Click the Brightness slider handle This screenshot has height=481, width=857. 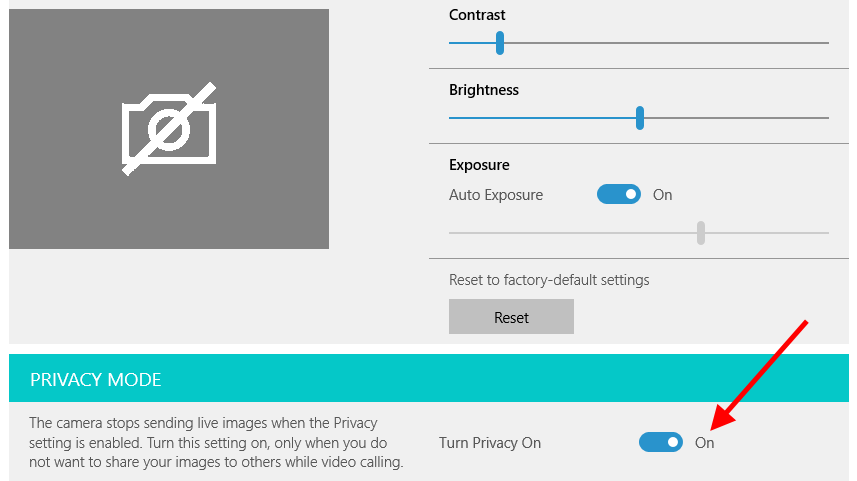640,118
